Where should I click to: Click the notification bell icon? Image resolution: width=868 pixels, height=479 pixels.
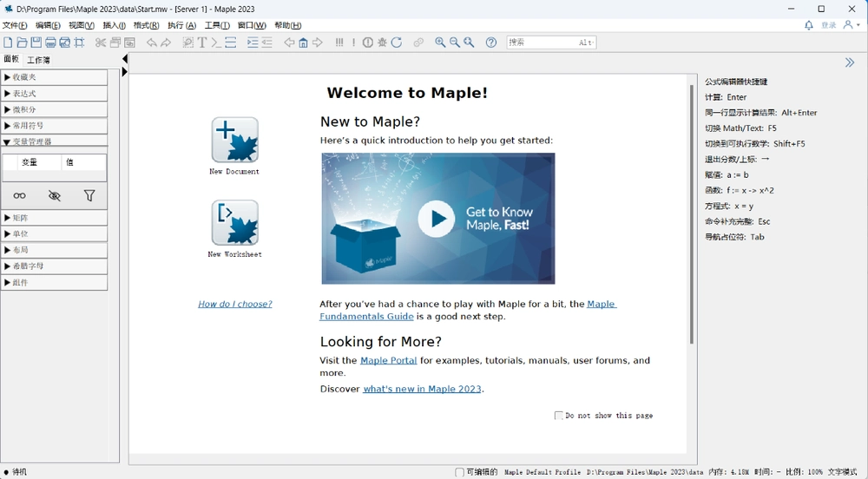(x=809, y=25)
